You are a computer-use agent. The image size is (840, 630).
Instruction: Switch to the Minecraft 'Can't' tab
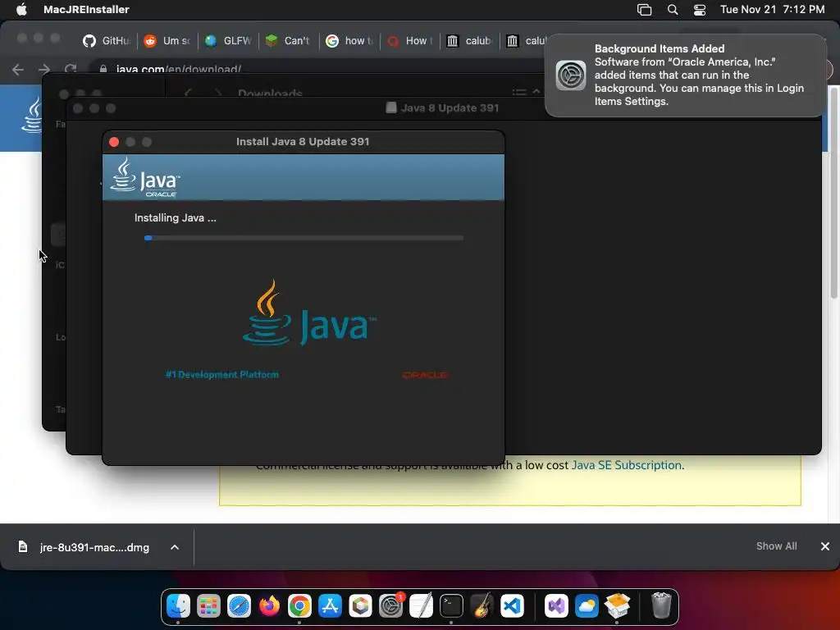point(288,41)
